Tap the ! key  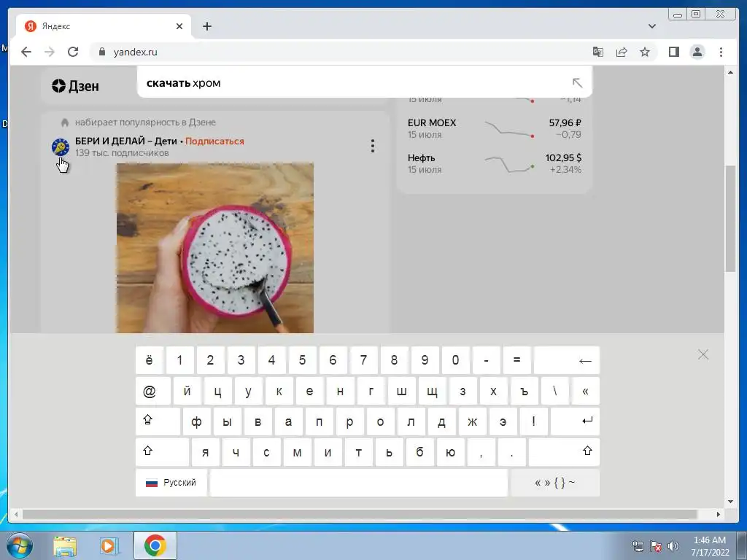pyautogui.click(x=533, y=421)
